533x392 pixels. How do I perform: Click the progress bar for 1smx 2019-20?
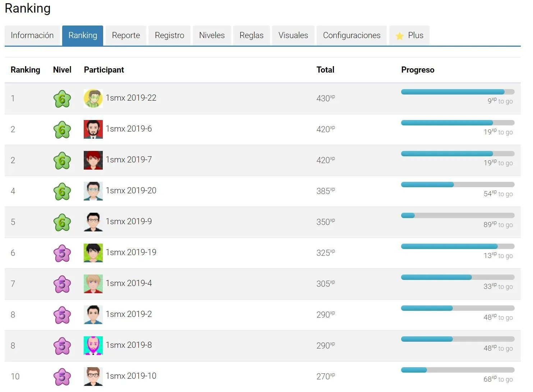458,185
